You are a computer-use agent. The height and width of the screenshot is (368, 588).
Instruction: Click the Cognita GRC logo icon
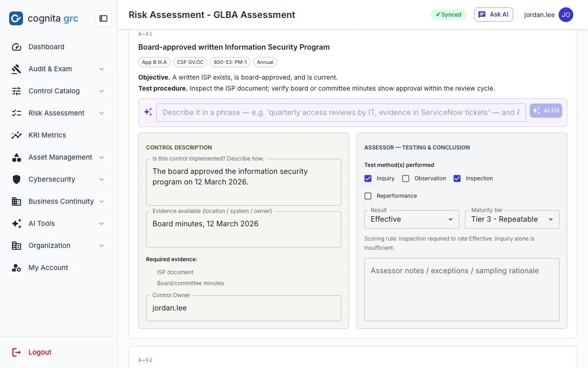click(x=16, y=18)
